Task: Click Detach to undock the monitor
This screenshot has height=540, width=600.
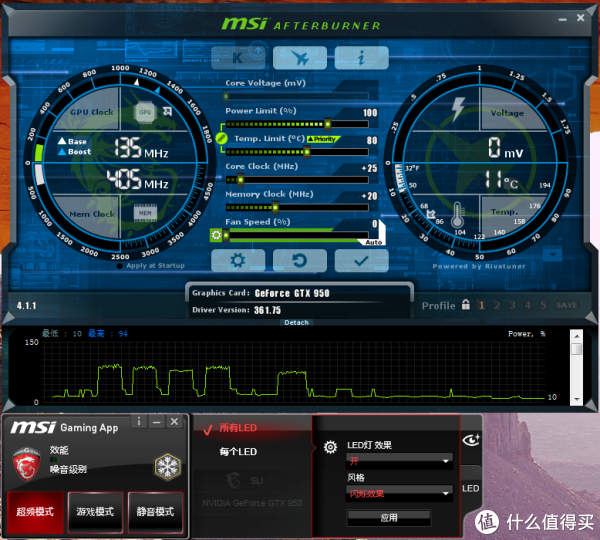Action: (x=296, y=323)
